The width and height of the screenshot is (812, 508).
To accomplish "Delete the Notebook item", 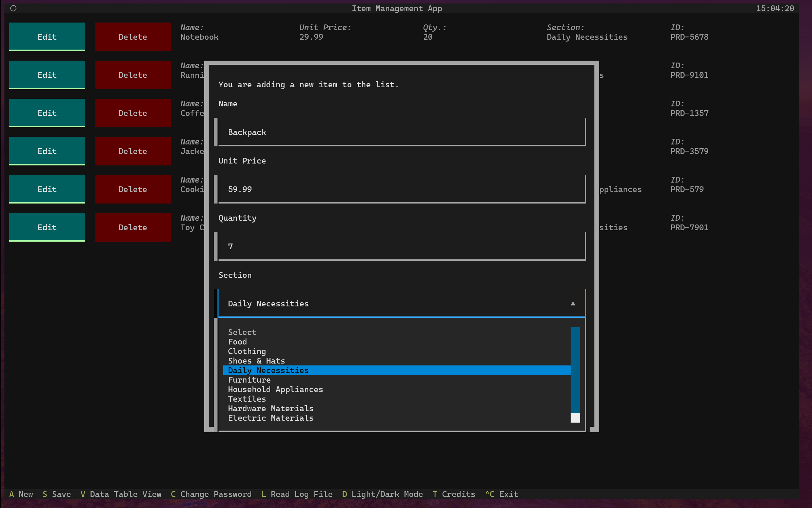I will point(133,37).
